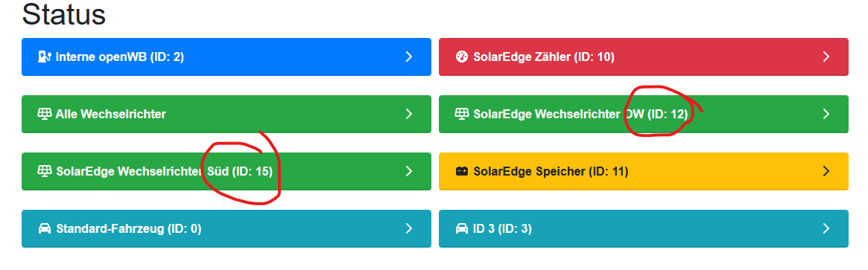Expand SolarEdge Wechselrichter Süd chevron
Image resolution: width=868 pixels, height=270 pixels.
pos(409,171)
